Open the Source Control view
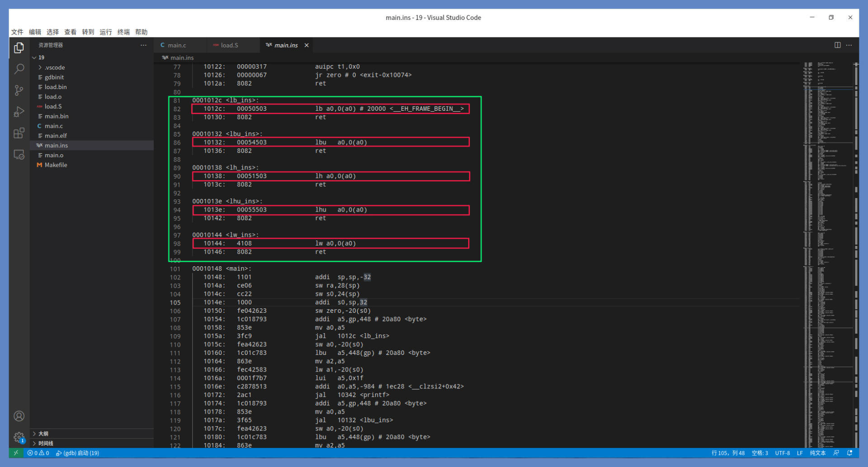868x467 pixels. coord(19,90)
